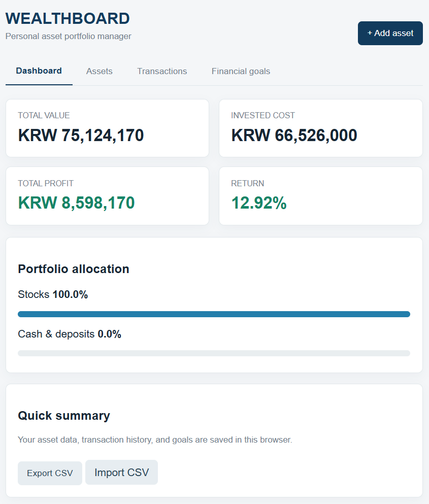Click the + Add asset button

390,33
